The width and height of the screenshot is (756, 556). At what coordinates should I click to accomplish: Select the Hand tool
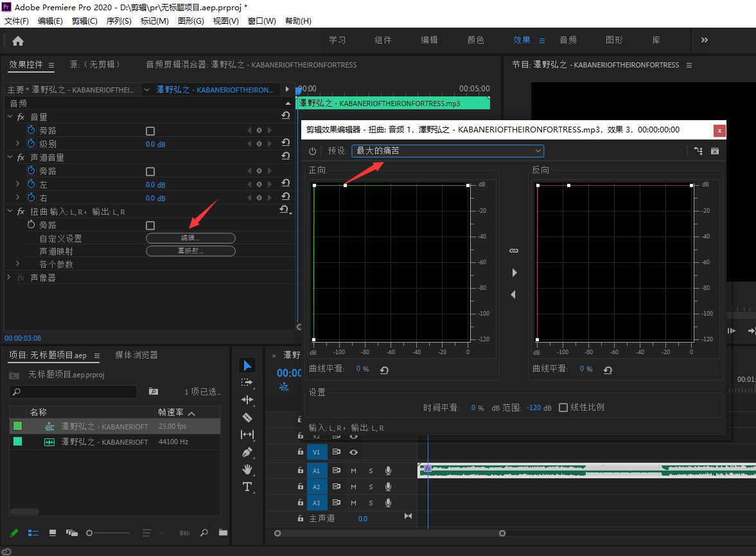pyautogui.click(x=247, y=469)
